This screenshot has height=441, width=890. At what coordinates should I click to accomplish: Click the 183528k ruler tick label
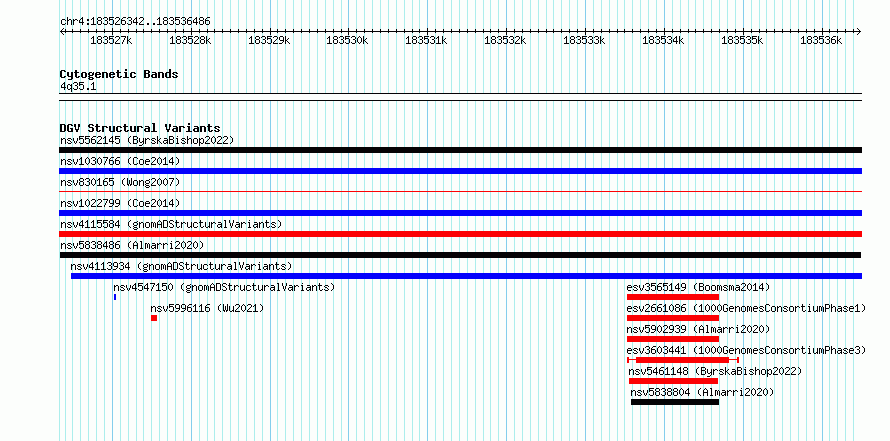pyautogui.click(x=190, y=41)
